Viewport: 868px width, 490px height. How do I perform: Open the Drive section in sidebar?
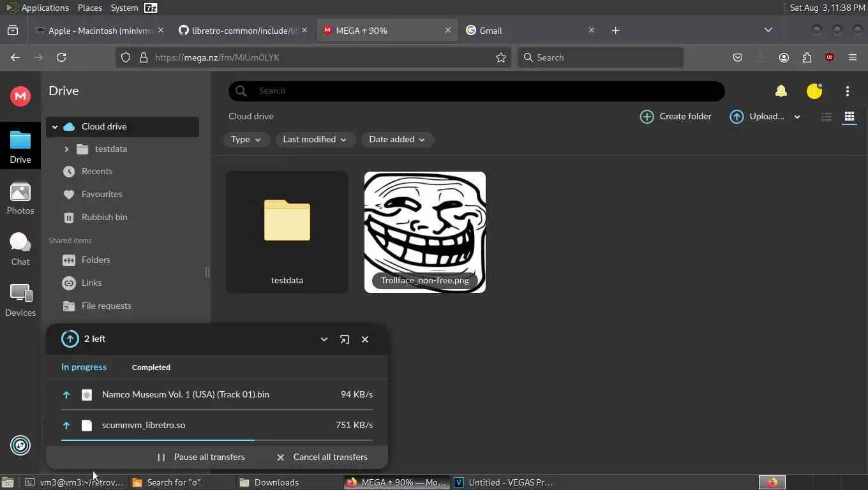point(20,146)
